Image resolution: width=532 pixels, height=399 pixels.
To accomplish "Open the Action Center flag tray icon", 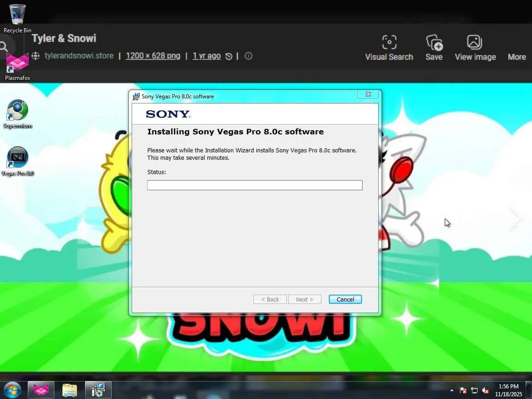I will click(x=463, y=391).
